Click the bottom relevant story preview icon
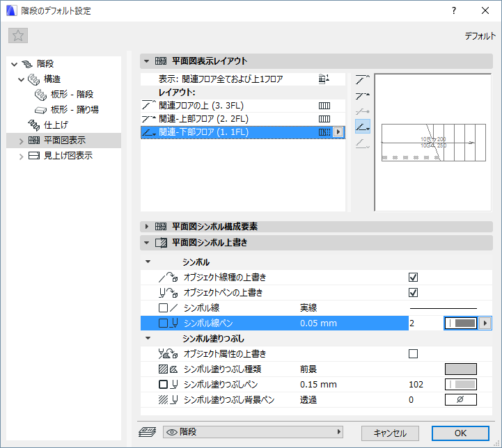Viewport: 502px width, 448px height. pos(363,127)
